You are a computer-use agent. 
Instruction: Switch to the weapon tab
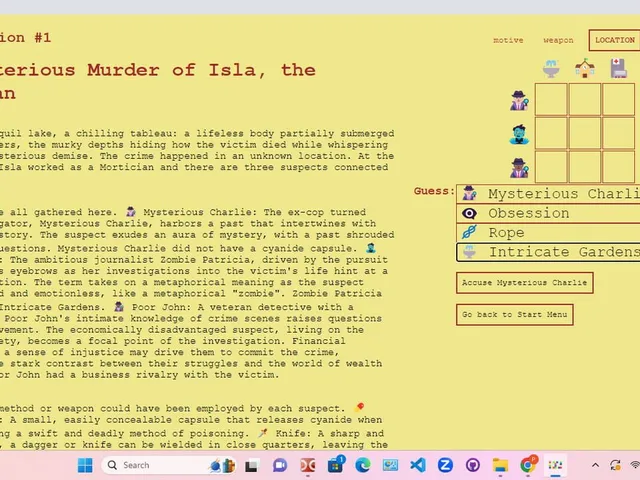pyautogui.click(x=558, y=40)
